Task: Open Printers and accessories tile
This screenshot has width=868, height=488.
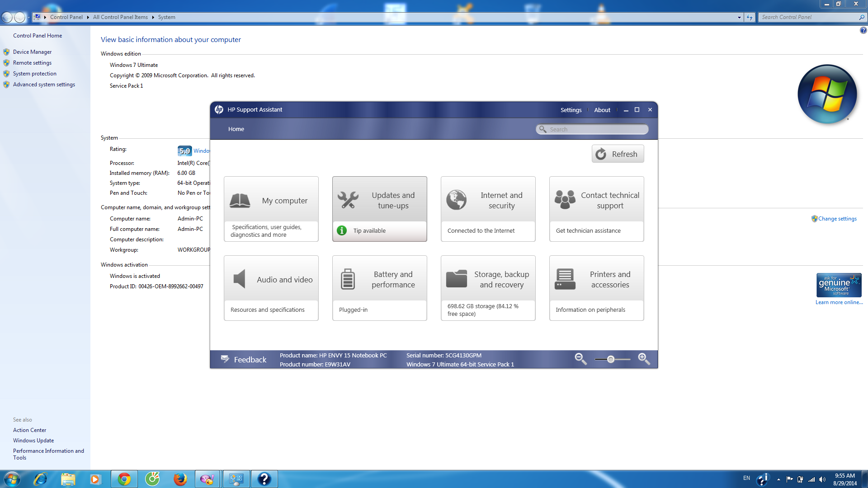Action: [x=597, y=288]
